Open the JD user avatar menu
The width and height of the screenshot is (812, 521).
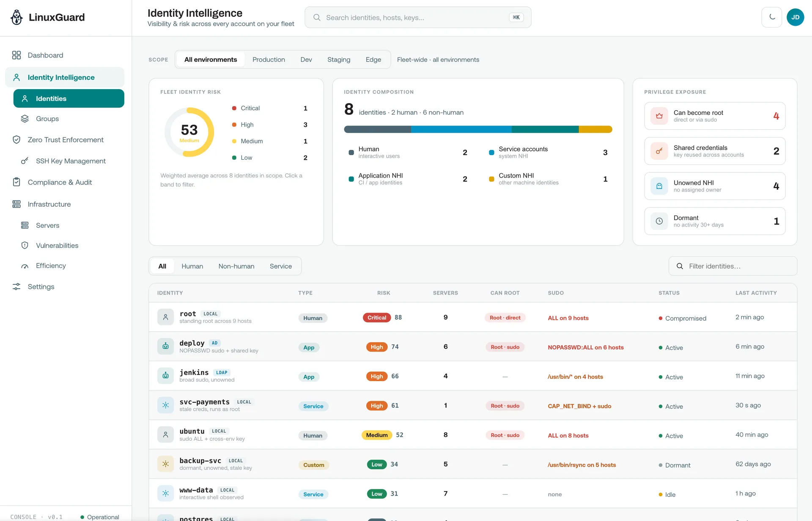[x=796, y=17]
